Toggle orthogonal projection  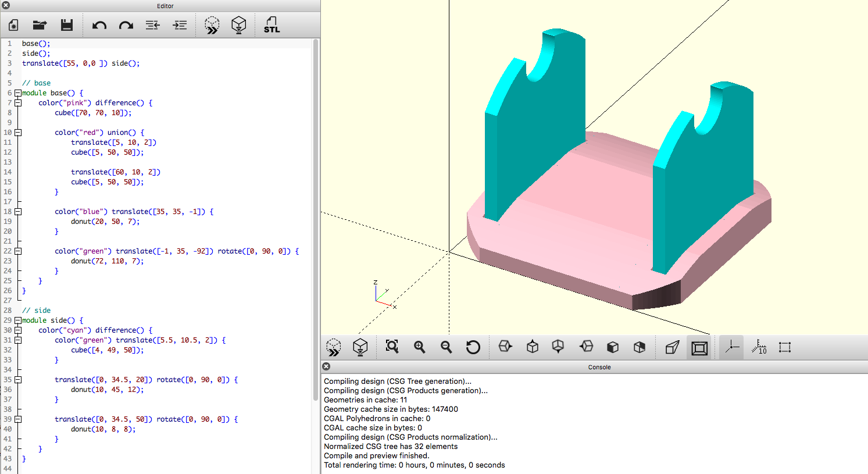(x=699, y=348)
